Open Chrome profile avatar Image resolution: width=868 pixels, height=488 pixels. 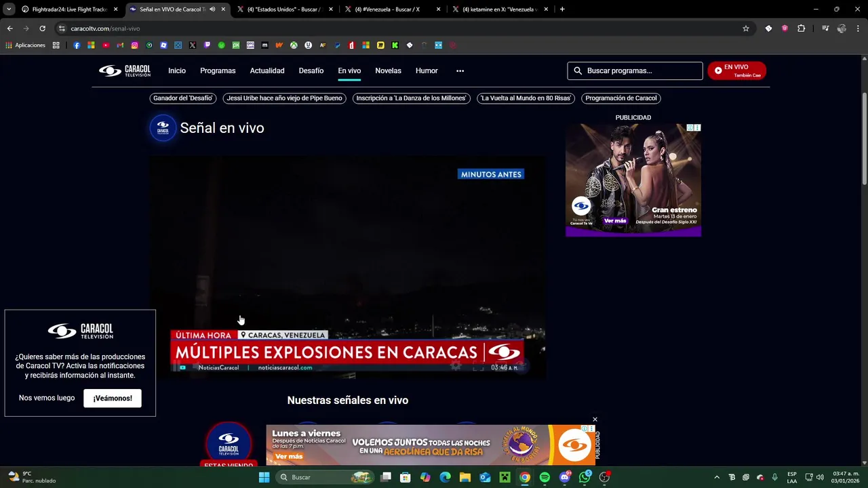842,28
